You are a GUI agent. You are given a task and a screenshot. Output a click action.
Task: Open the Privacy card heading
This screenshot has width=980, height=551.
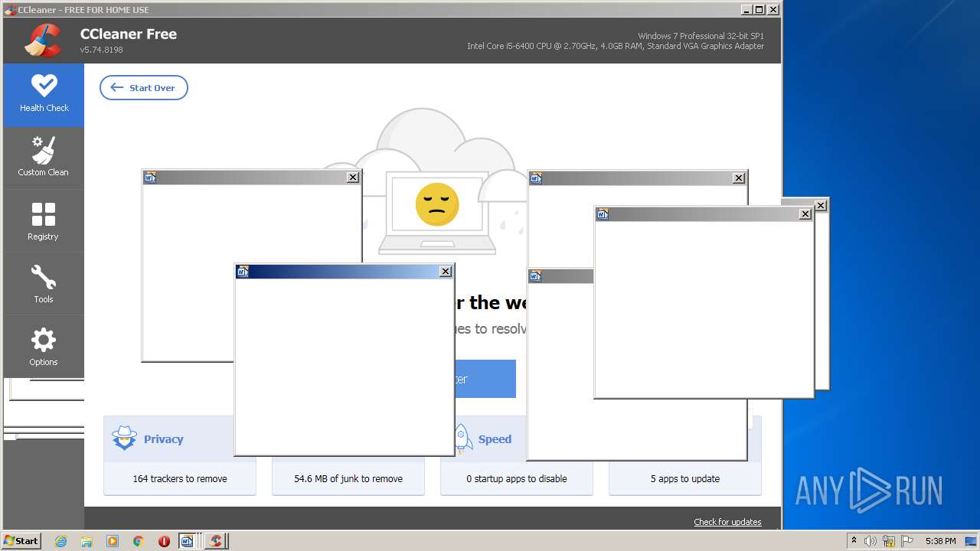click(163, 439)
